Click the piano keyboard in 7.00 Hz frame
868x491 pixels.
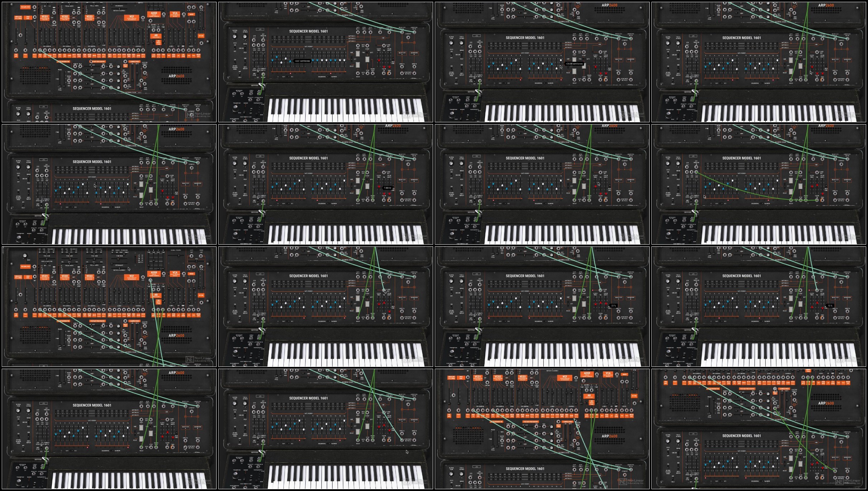346,234
